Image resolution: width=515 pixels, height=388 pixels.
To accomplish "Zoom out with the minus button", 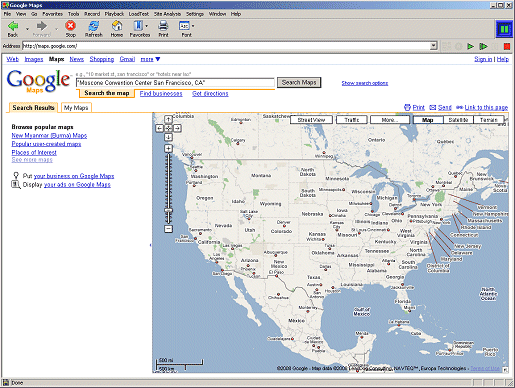I will (168, 229).
